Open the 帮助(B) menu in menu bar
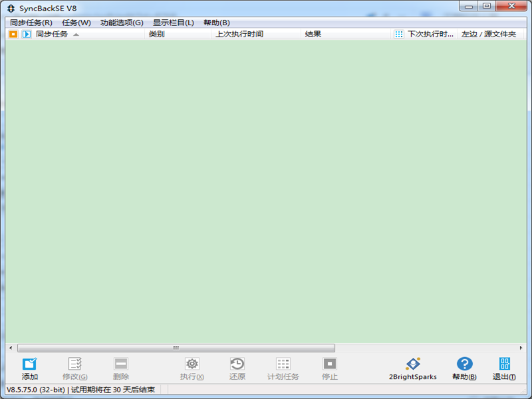The height and width of the screenshot is (399, 532). click(217, 23)
